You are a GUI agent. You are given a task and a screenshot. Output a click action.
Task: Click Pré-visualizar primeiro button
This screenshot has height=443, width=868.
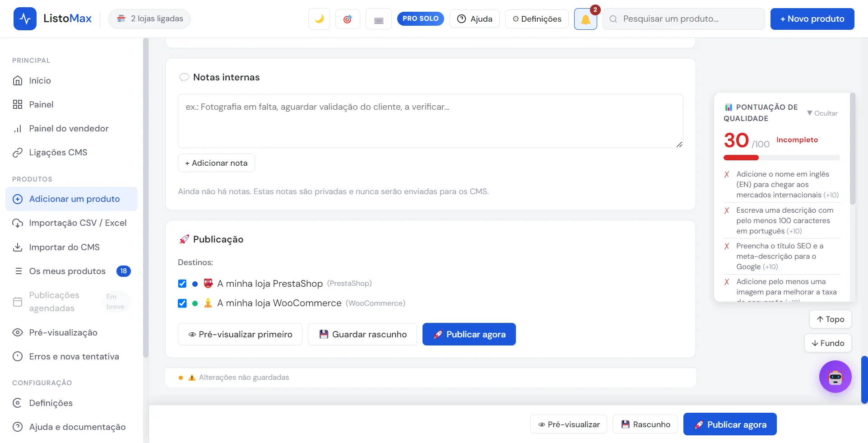[240, 334]
